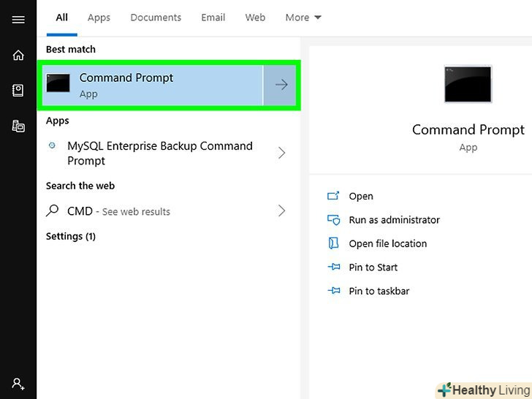Switch to the Apps tab

99,18
